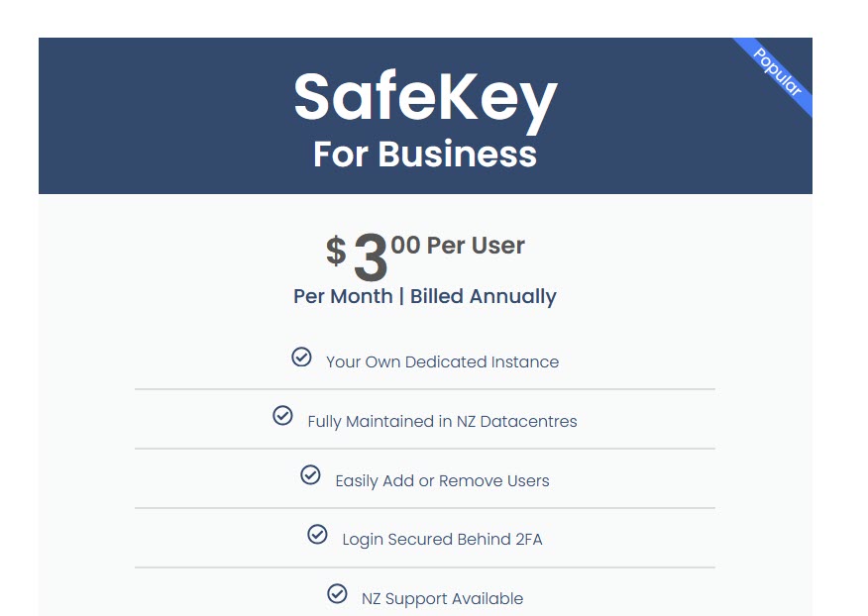This screenshot has height=616, width=868.
Task: Select the SafeKey heading
Action: [x=425, y=97]
